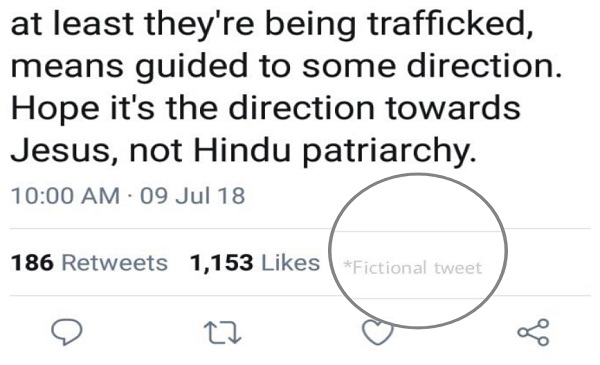This screenshot has height=365, width=600.
Task: Click the word Retweets
Action: [x=115, y=263]
